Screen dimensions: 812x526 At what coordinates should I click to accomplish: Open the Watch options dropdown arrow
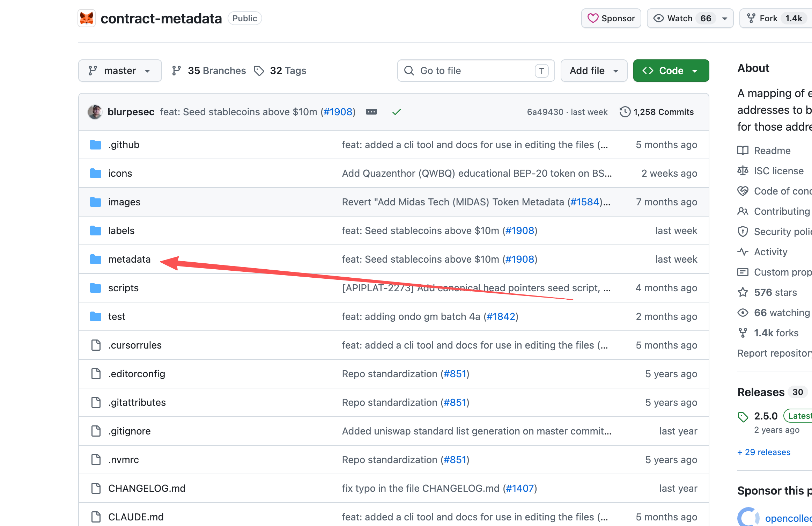pyautogui.click(x=725, y=19)
